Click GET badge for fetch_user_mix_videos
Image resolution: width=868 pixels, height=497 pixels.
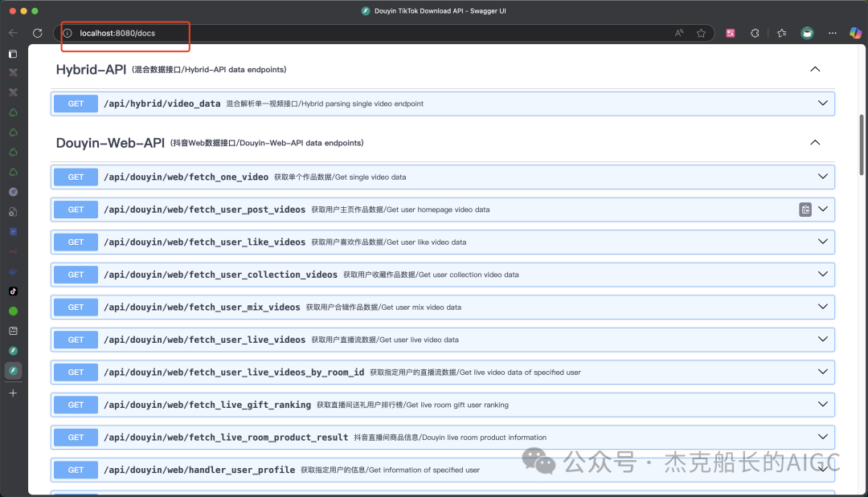tap(76, 308)
